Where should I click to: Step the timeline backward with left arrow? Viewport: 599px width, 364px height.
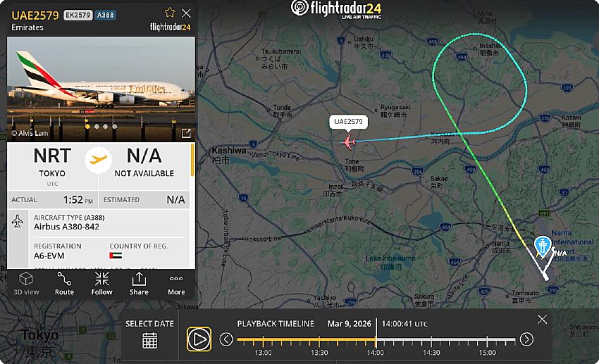coord(226,339)
